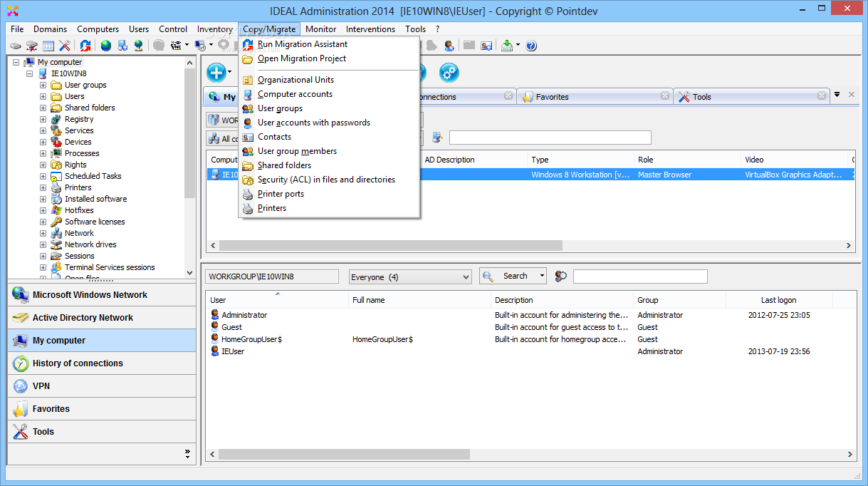Screen dimensions: 868x486
Task: Open the dropdown arrow beside the blue plus
Action: [x=229, y=72]
